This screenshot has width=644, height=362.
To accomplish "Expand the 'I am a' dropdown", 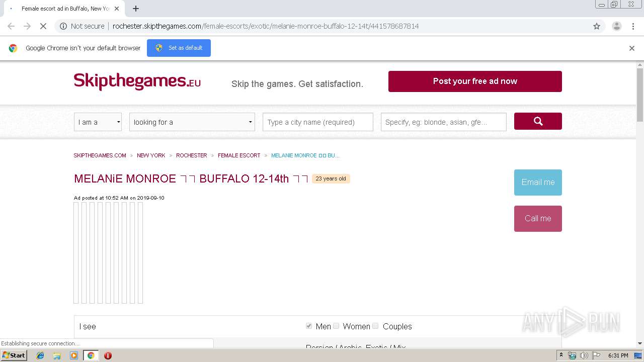I will [98, 122].
